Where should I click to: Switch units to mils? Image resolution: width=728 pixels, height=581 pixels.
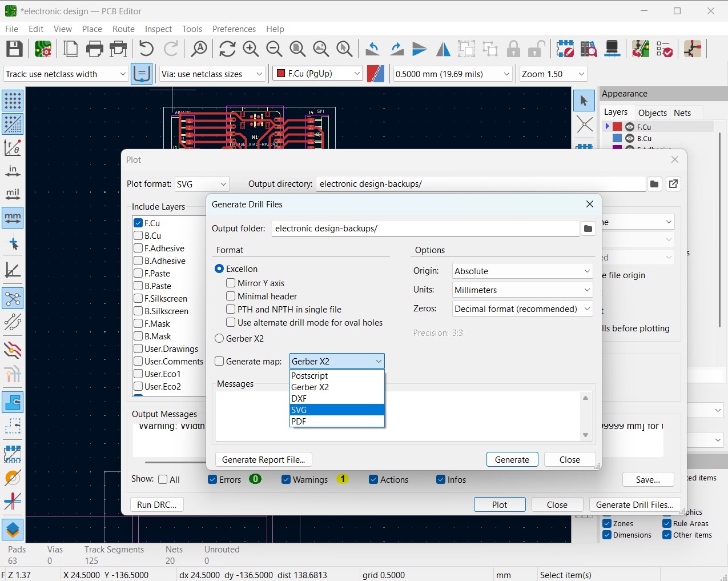pos(13,194)
